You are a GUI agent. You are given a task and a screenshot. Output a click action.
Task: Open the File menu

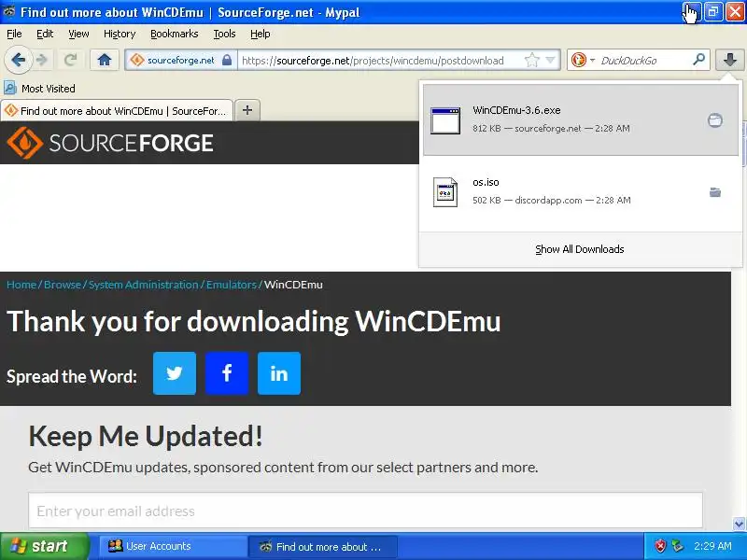click(14, 34)
